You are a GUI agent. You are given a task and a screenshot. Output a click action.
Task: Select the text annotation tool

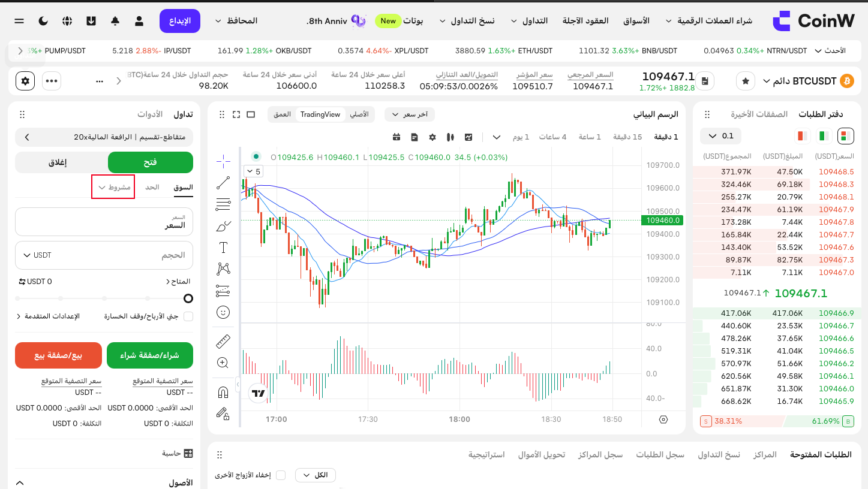[223, 247]
